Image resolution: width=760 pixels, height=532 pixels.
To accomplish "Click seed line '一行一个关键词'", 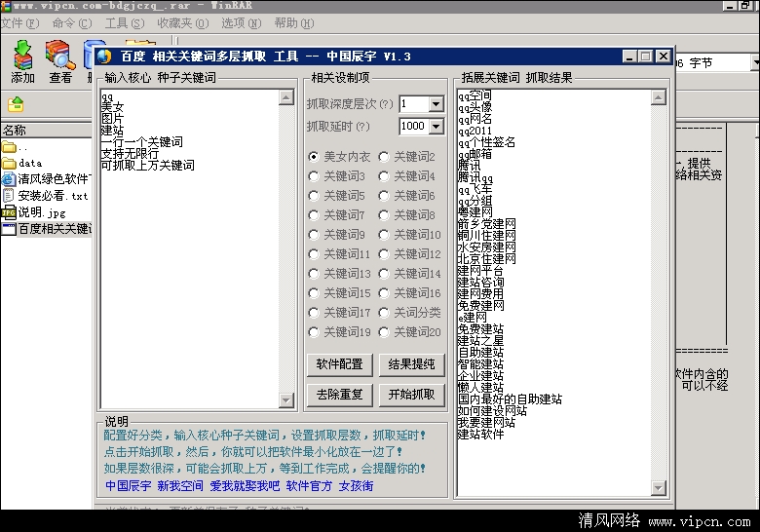I will coord(142,142).
